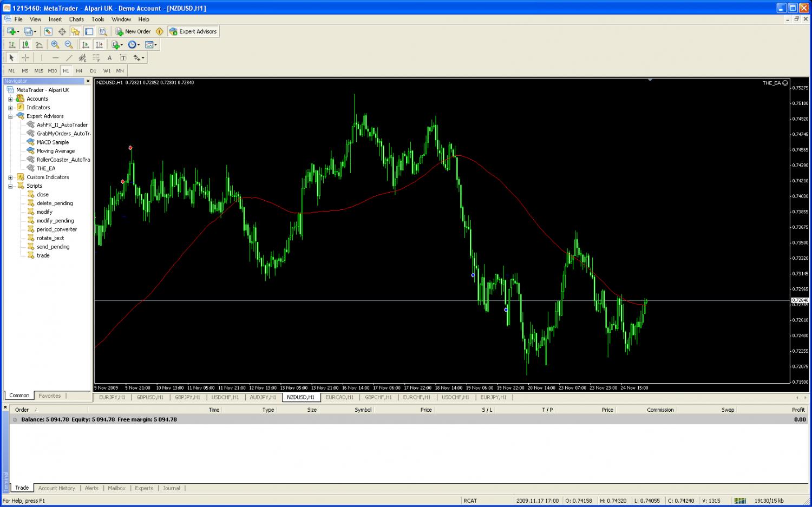Viewport: 812px width, 507px height.
Task: Pick the trendline drawing tool
Action: click(69, 58)
